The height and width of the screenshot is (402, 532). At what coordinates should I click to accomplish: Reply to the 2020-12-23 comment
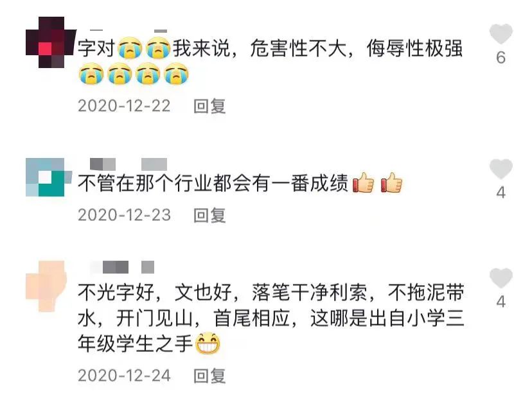[x=209, y=215]
